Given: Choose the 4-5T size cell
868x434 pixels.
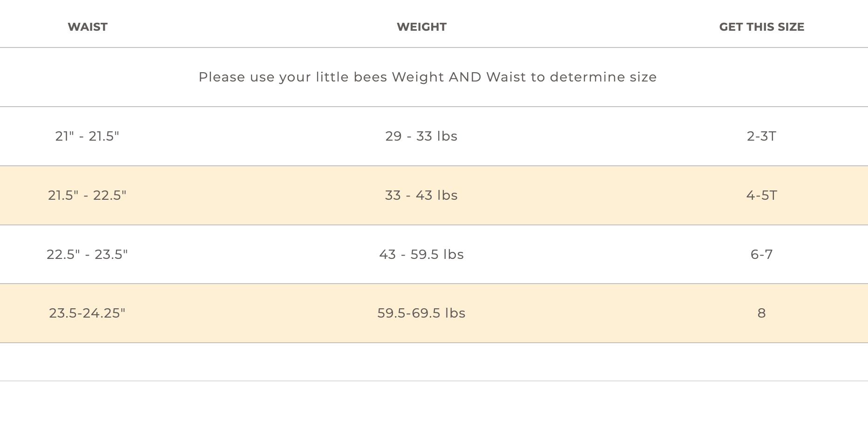Looking at the screenshot, I should [761, 195].
